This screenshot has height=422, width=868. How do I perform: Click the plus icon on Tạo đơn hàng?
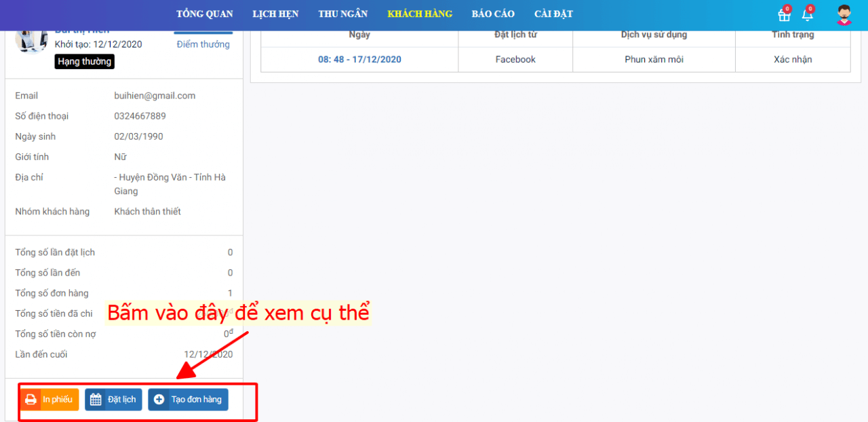(x=159, y=400)
